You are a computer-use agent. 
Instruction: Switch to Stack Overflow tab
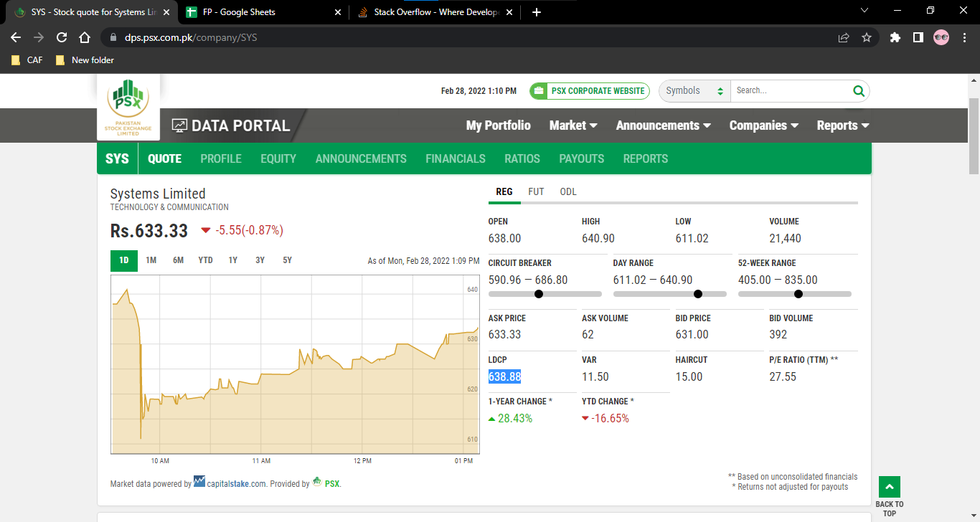click(435, 12)
